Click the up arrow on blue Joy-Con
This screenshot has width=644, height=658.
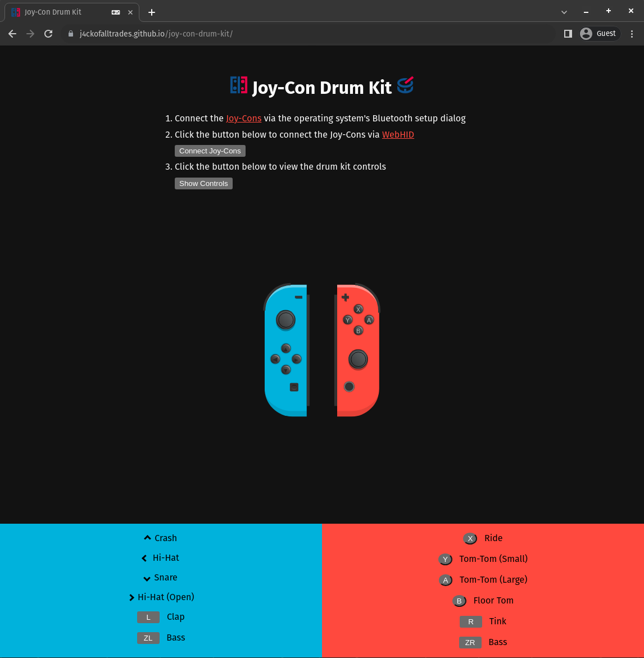point(285,348)
